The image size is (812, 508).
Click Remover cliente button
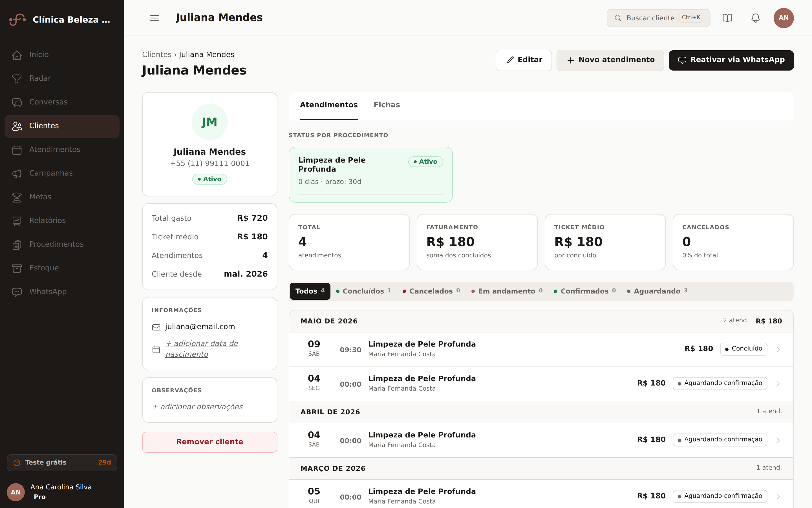[209, 442]
